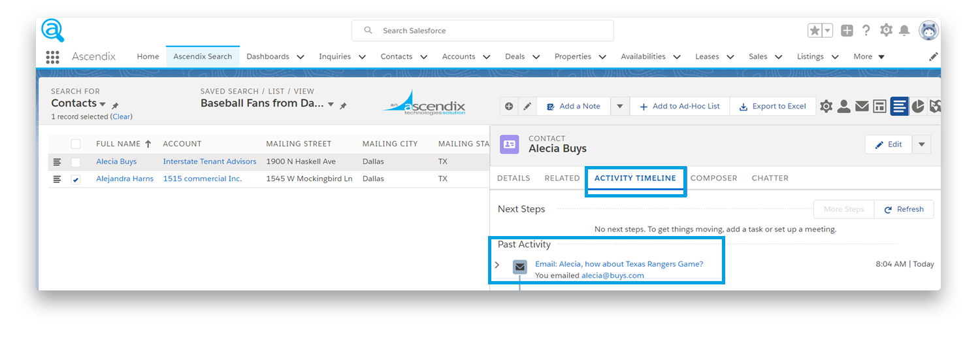This screenshot has width=980, height=340.
Task: Select the Ascendix Search tab
Action: pyautogui.click(x=203, y=57)
